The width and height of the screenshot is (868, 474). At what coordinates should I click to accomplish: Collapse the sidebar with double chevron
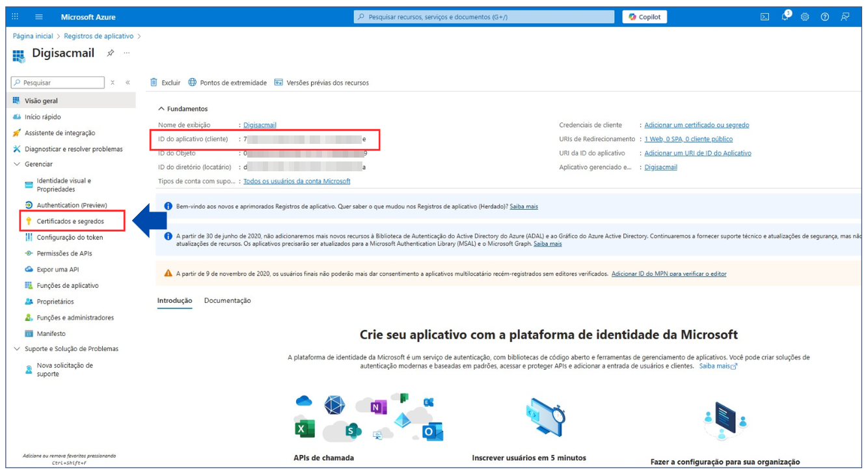coord(128,83)
